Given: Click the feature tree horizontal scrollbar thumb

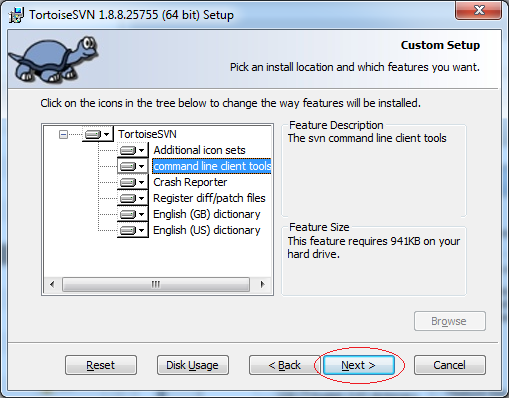Looking at the screenshot, I should 156,285.
